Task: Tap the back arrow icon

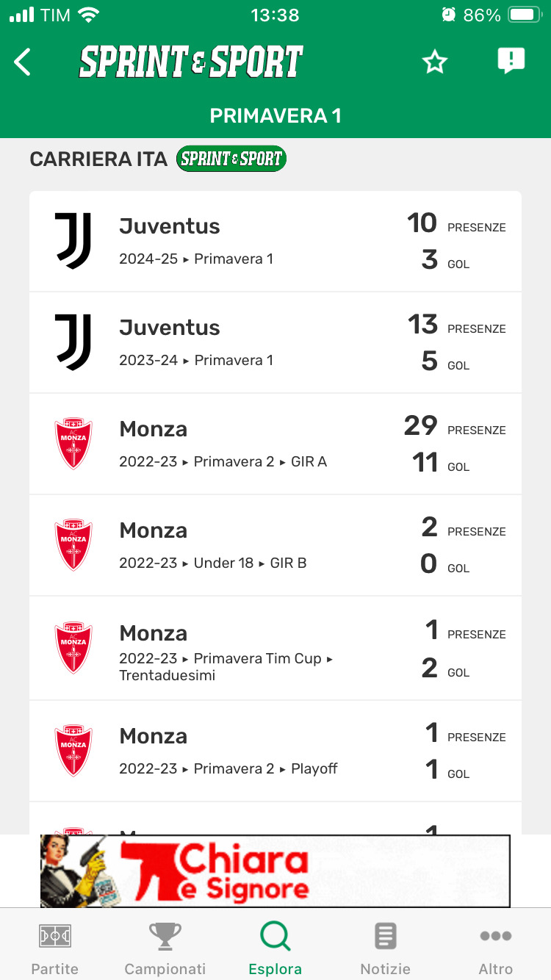Action: pos(24,62)
